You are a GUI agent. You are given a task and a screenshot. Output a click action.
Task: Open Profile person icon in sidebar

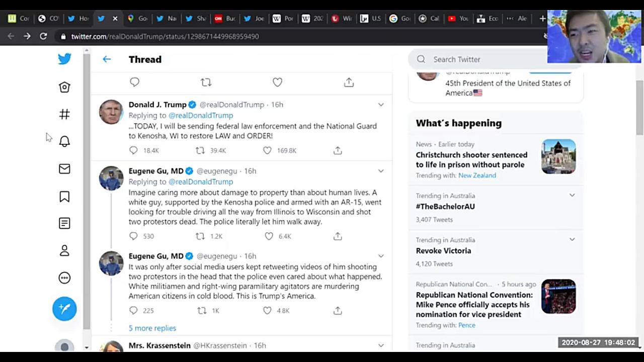[x=64, y=250]
